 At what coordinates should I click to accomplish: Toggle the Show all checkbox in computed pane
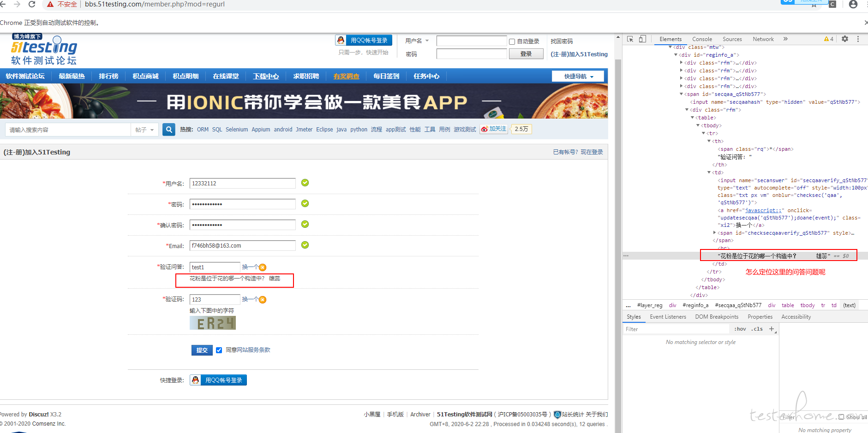(841, 417)
